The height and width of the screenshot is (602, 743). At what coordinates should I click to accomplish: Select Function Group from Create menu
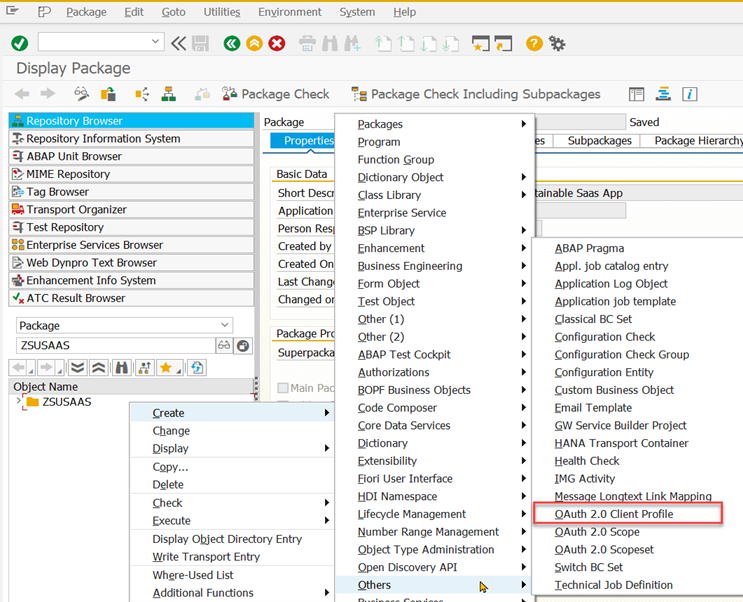click(x=396, y=159)
